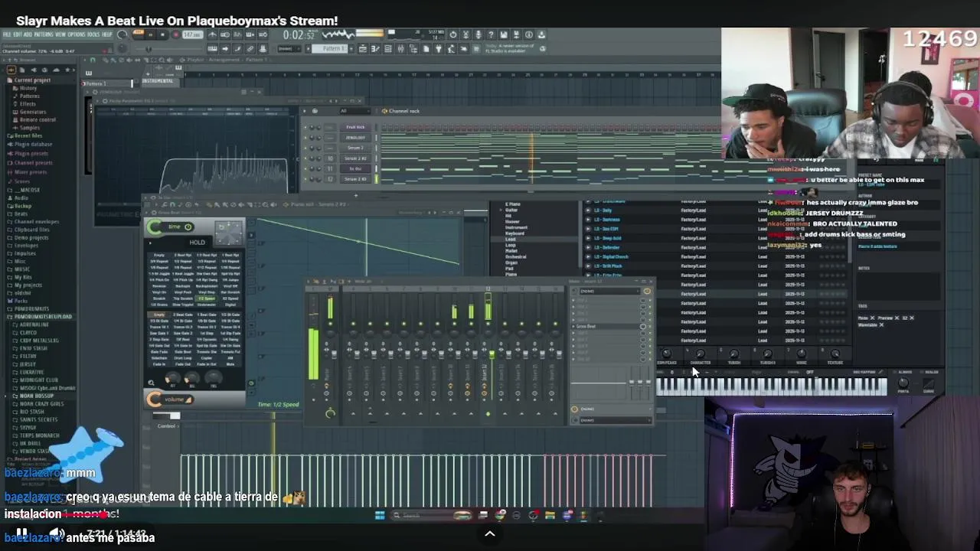Click the transport Record button
Viewport: 980px width, 551px height.
point(175,34)
